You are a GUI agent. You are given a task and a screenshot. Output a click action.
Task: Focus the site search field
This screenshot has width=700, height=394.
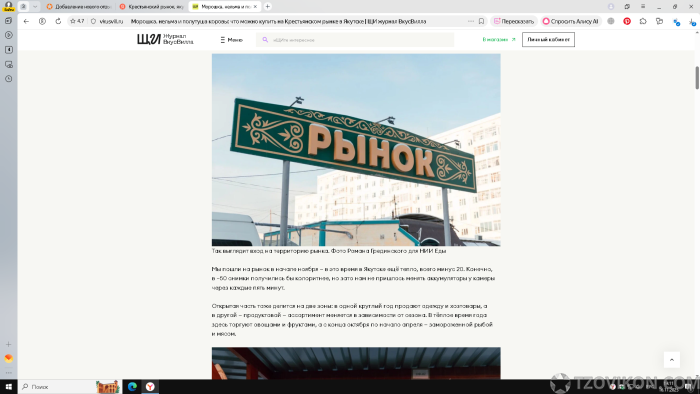tap(355, 40)
